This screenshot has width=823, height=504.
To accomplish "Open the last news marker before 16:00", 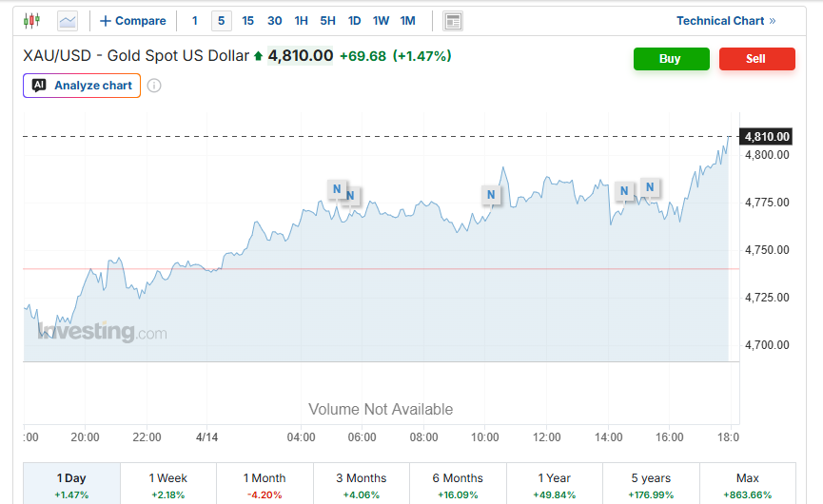I will pos(650,186).
